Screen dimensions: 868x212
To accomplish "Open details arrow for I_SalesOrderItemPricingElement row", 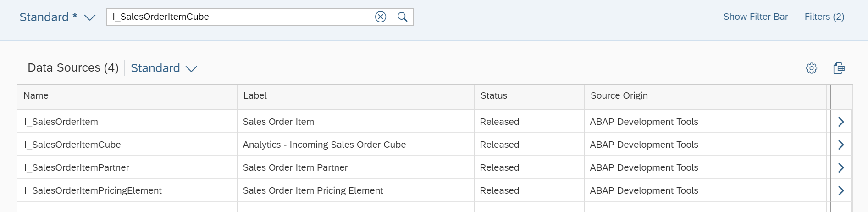I will point(841,190).
